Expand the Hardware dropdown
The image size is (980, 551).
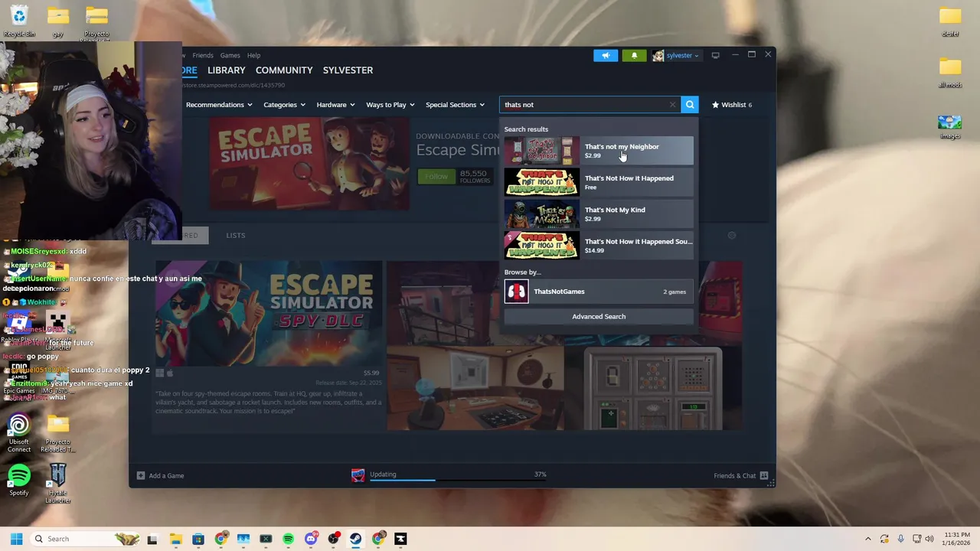pos(335,105)
